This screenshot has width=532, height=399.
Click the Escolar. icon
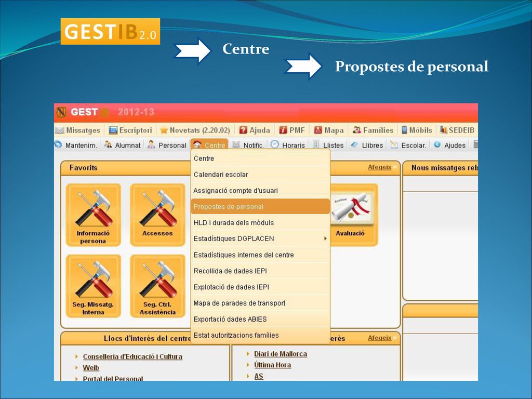tap(394, 145)
